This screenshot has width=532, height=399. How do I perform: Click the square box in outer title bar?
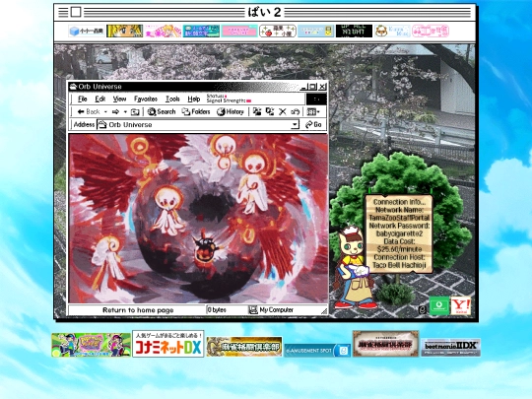coord(76,12)
